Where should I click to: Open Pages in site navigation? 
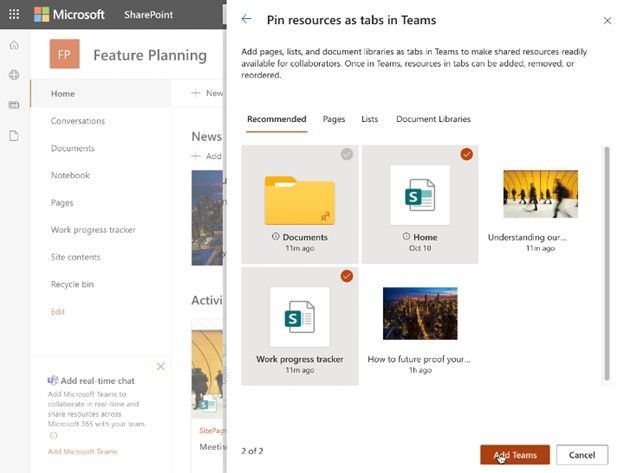pyautogui.click(x=62, y=203)
